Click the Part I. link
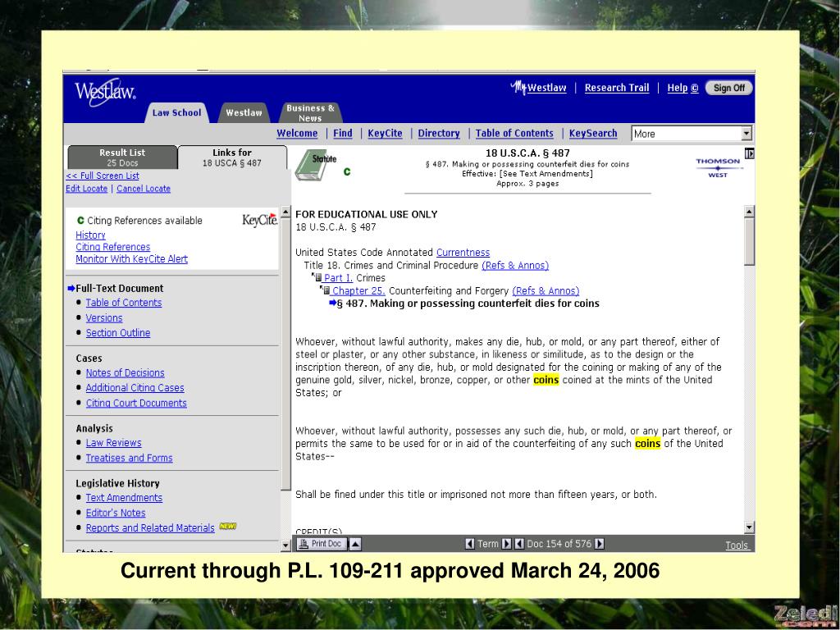Viewport: 840px width, 630px height. (x=338, y=278)
